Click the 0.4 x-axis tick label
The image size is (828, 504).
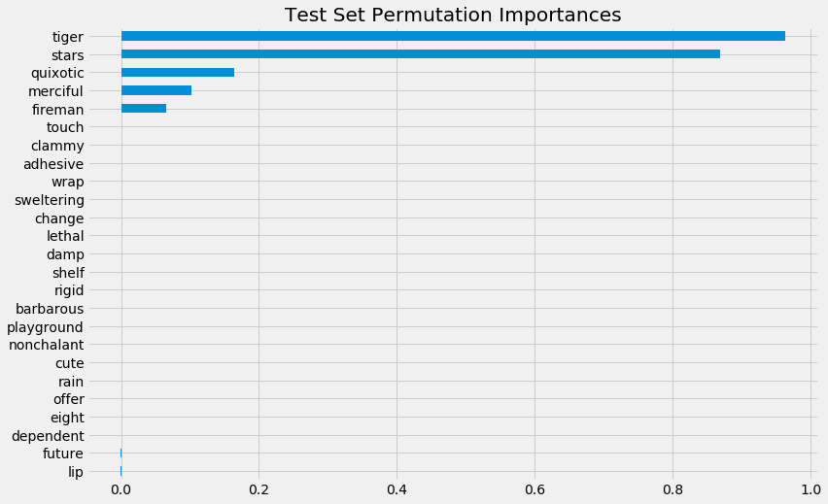click(x=397, y=490)
